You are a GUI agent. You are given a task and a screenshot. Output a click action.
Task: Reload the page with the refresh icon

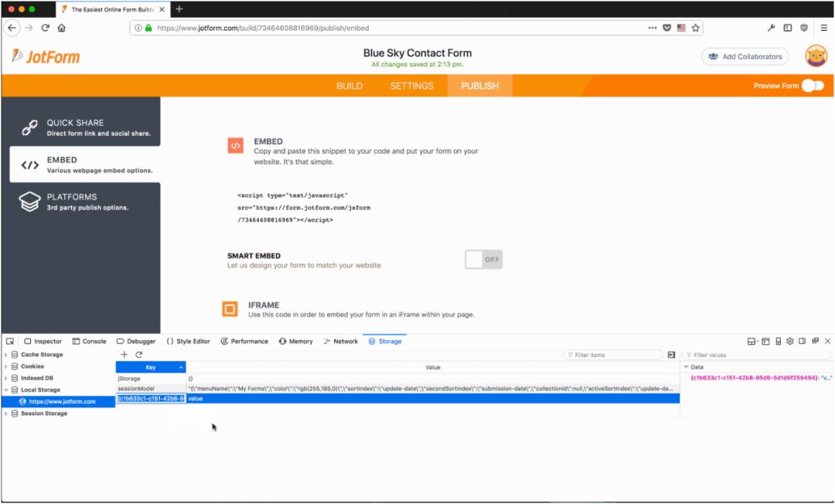pos(46,28)
